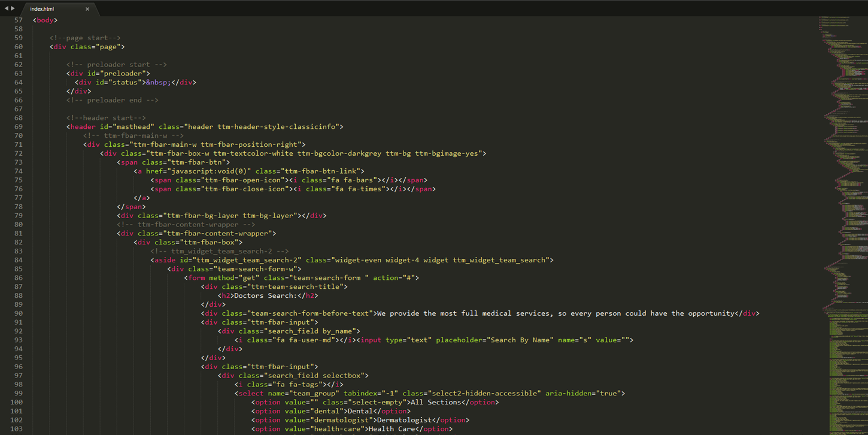Click line number 69 in gutter
Screen dimensions: 868x435
tap(18, 127)
